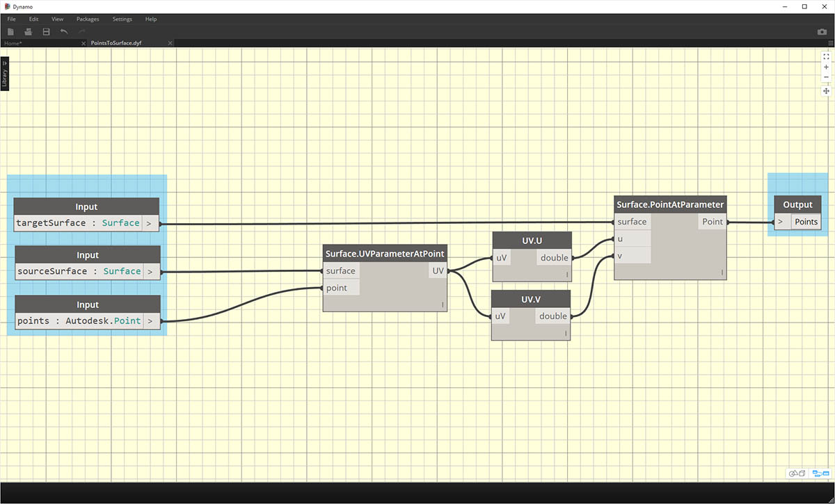This screenshot has width=835, height=504.
Task: Click the Undo arrow icon
Action: point(64,32)
